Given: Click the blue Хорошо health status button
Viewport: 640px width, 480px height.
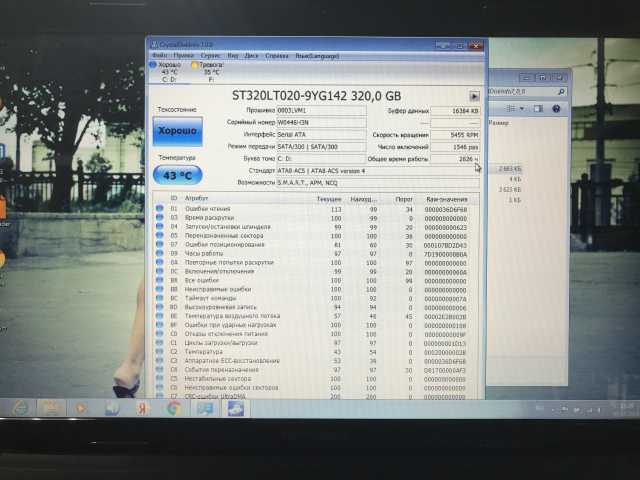Looking at the screenshot, I should coord(178,131).
